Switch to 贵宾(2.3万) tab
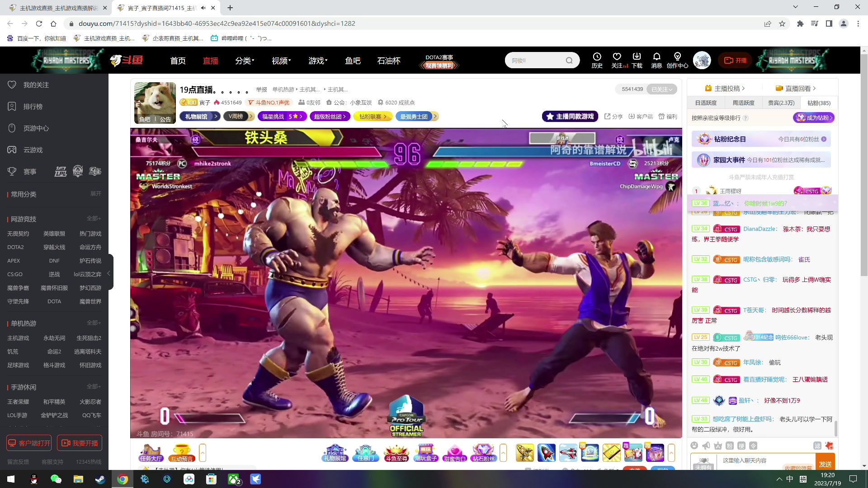 click(781, 103)
